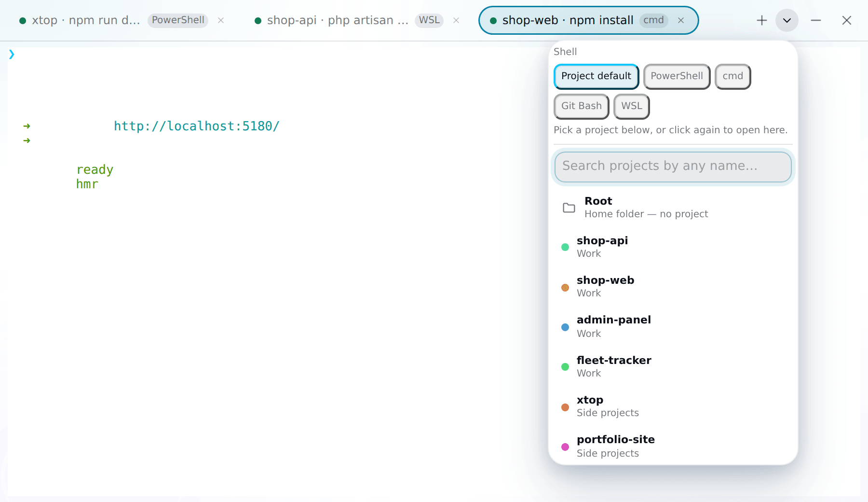Image resolution: width=868 pixels, height=502 pixels.
Task: Close the shop-api php artisan tab
Action: [456, 20]
